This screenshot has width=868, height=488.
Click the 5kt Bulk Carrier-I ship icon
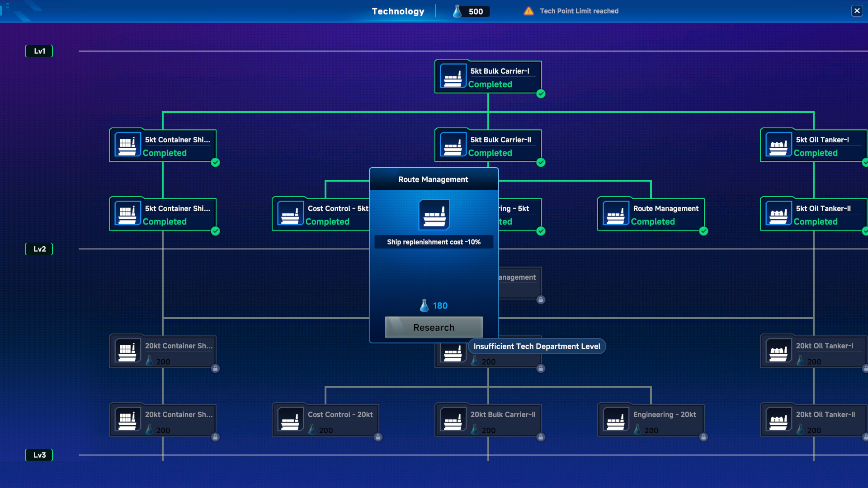tap(452, 76)
